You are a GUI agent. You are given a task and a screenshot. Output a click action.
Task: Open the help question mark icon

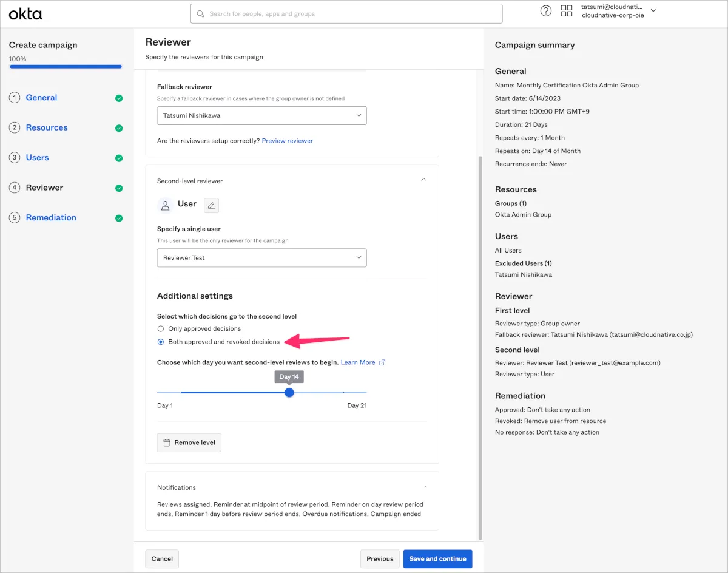pyautogui.click(x=546, y=11)
